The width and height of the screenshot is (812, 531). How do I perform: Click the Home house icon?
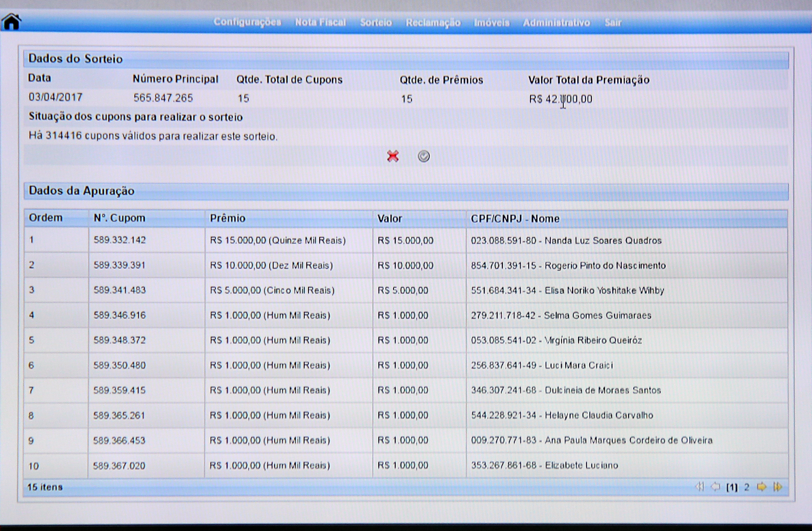[12, 22]
